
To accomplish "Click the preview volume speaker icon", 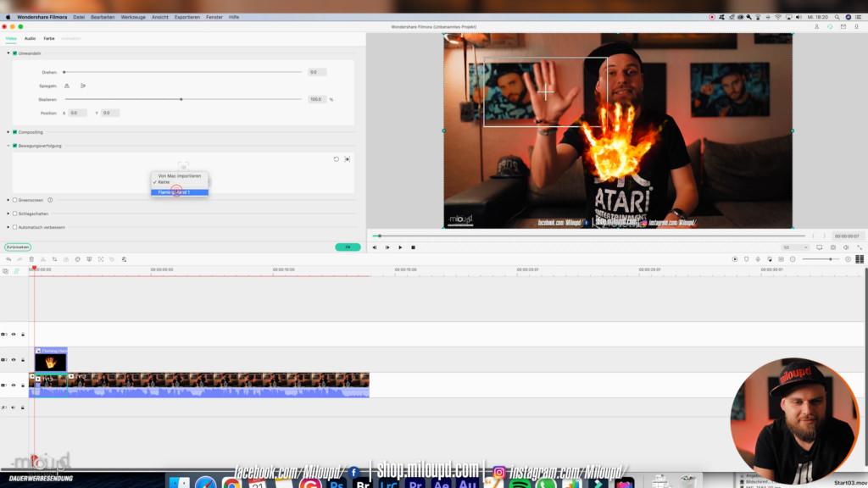I will (846, 247).
